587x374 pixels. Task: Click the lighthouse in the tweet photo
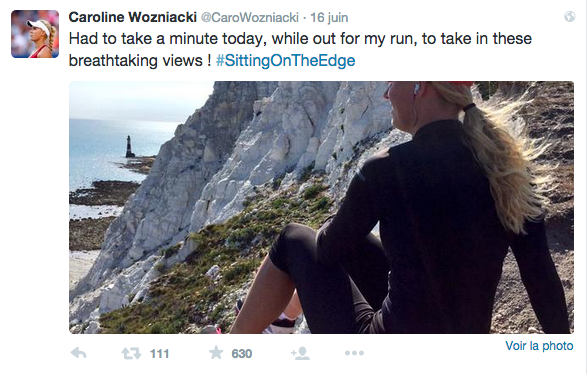click(x=130, y=147)
